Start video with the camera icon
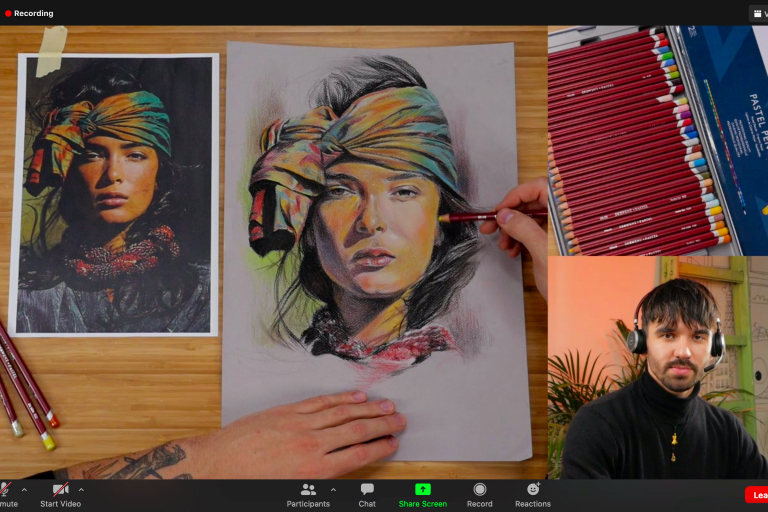This screenshot has width=768, height=512. click(x=61, y=489)
